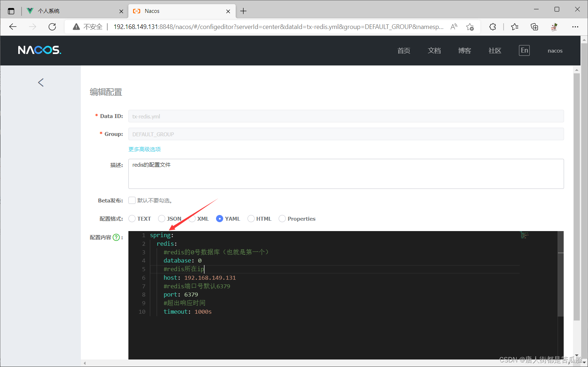Click the horizontal scrollbar left arrow
588x367 pixels.
coord(85,363)
